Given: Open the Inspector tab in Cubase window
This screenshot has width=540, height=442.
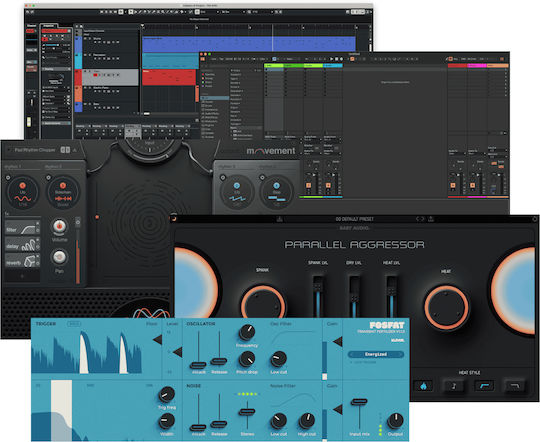Looking at the screenshot, I should [x=49, y=26].
